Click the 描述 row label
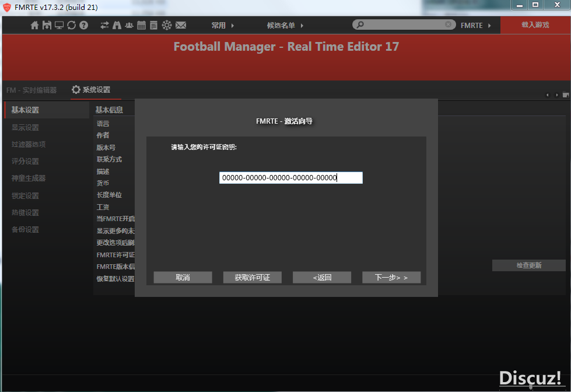Image resolution: width=571 pixels, height=392 pixels. coord(103,171)
